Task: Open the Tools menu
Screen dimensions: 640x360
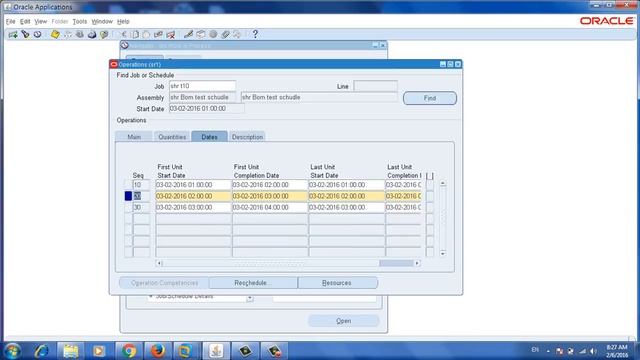Action: [x=80, y=21]
